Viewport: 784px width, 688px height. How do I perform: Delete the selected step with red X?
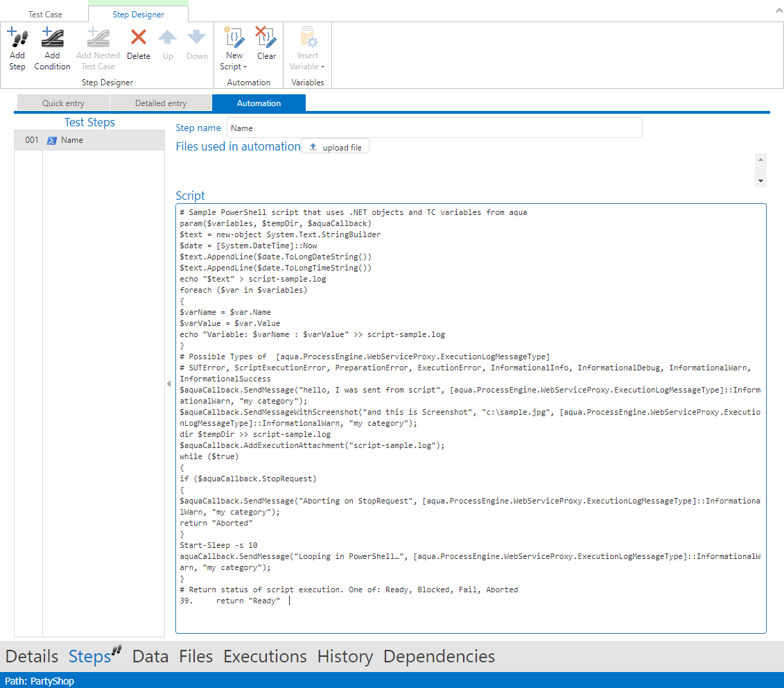(x=139, y=37)
